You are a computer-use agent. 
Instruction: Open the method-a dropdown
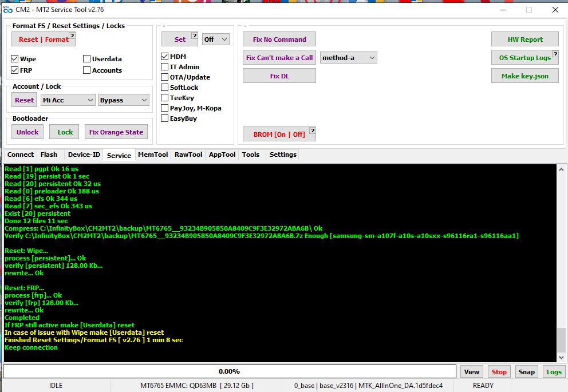click(x=349, y=58)
